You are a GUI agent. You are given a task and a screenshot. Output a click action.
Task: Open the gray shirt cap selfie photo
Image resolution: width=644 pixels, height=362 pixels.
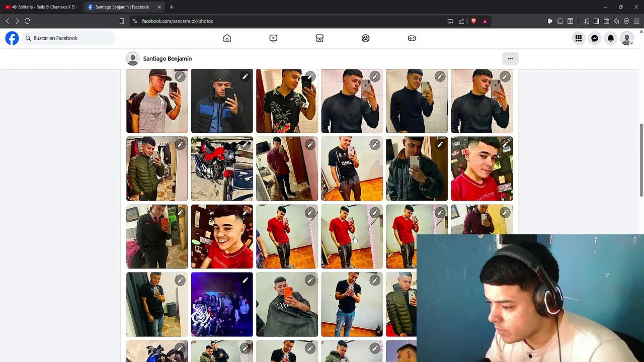pyautogui.click(x=157, y=101)
